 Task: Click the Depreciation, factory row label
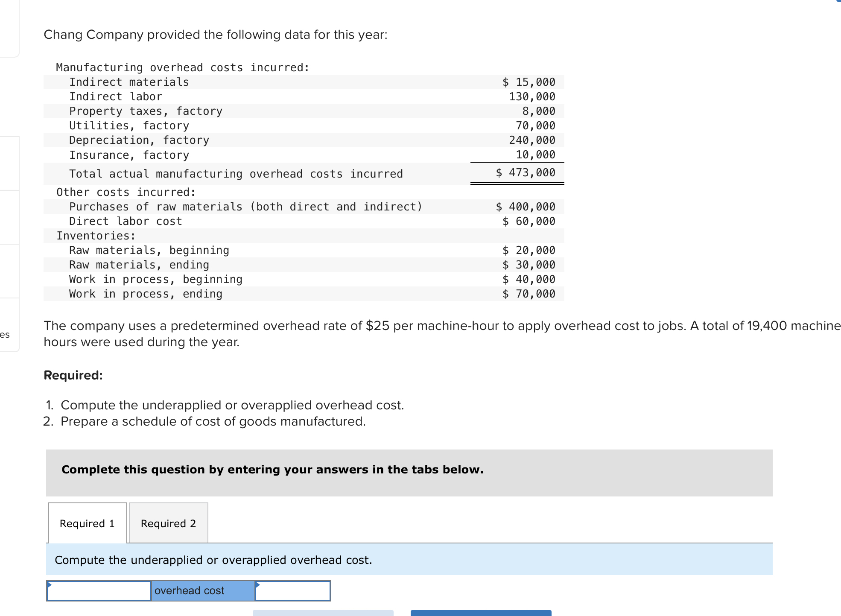tap(139, 140)
